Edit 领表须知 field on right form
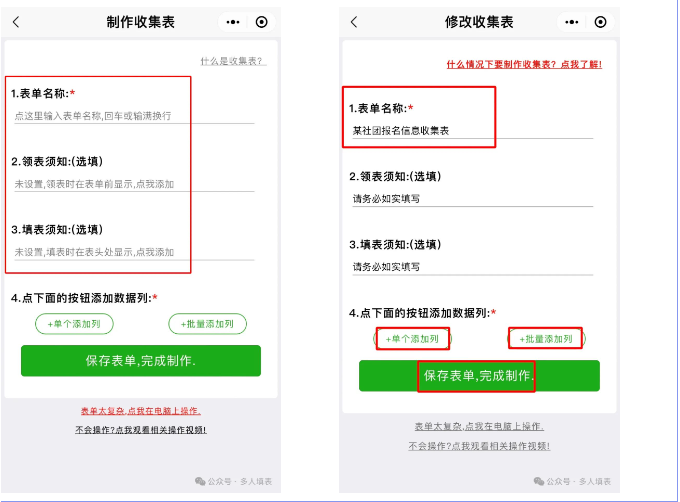This screenshot has height=502, width=680. (472, 199)
